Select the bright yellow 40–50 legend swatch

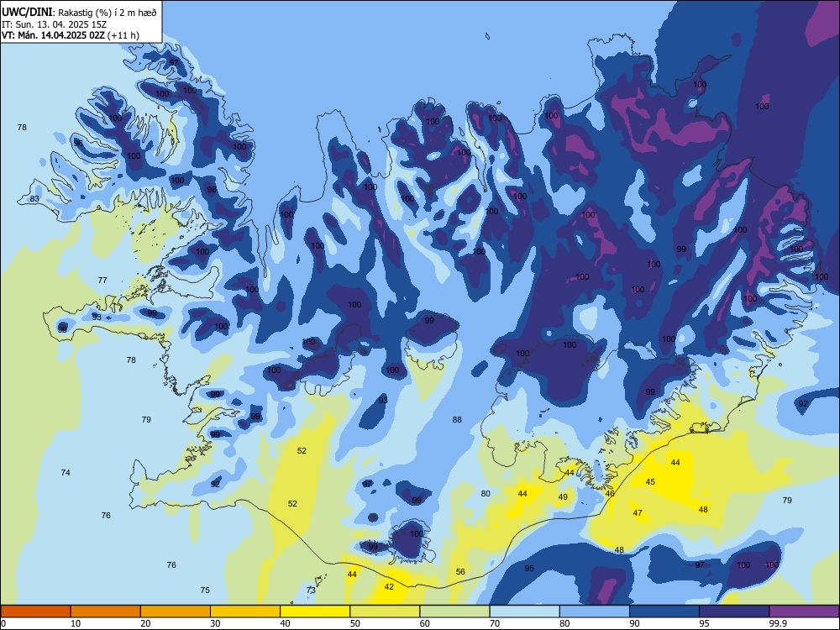pyautogui.click(x=315, y=612)
